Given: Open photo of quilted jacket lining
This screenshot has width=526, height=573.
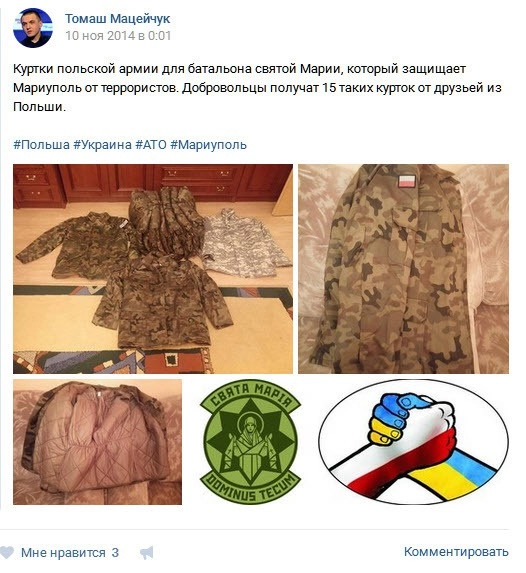Looking at the screenshot, I should (97, 442).
